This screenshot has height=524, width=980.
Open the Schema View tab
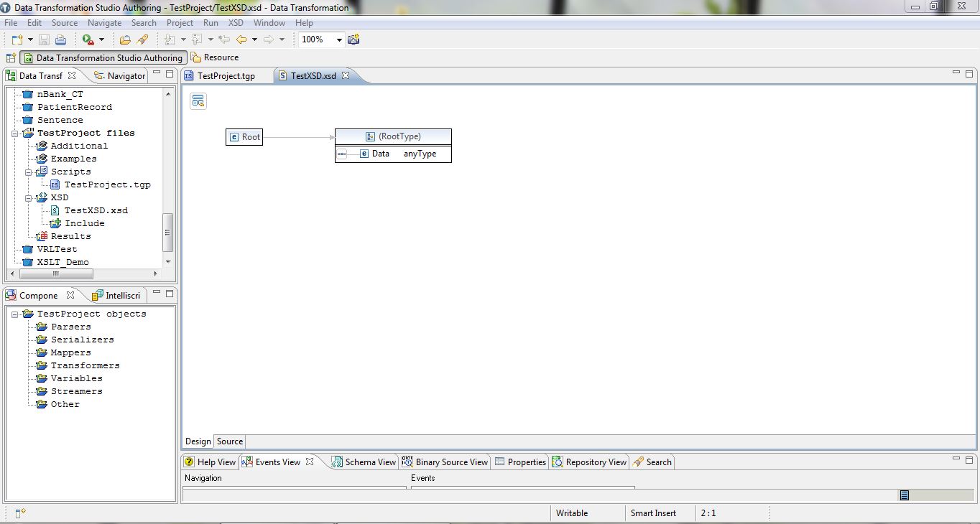pyautogui.click(x=364, y=462)
